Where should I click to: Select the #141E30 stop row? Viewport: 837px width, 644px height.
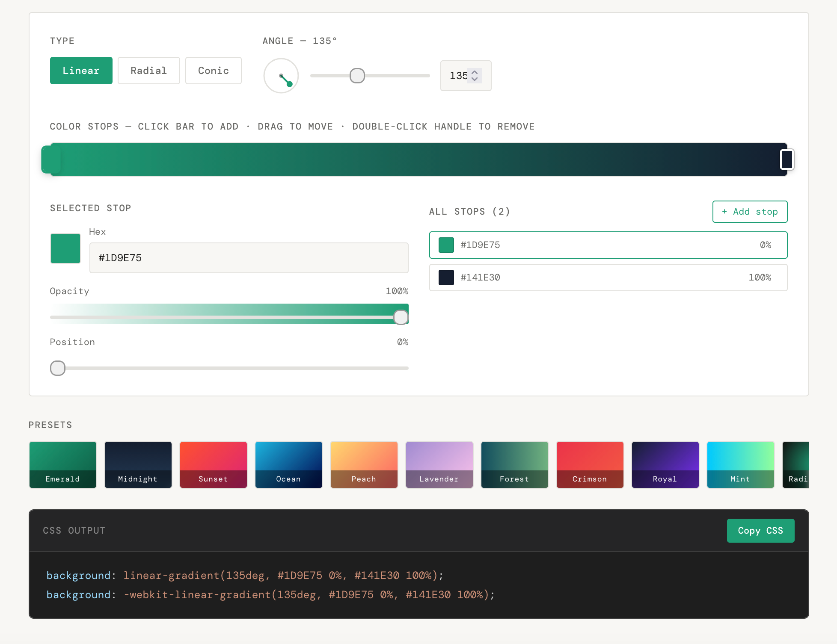tap(608, 278)
